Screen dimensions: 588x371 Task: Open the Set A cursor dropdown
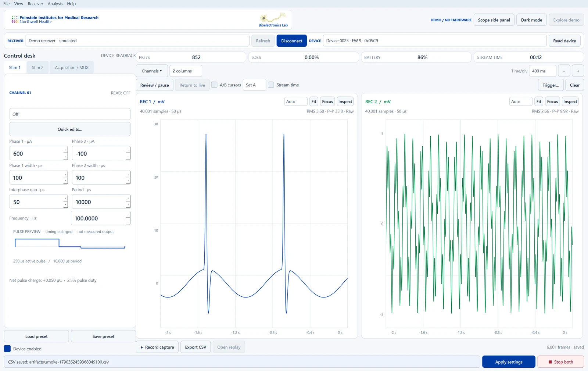pos(255,85)
